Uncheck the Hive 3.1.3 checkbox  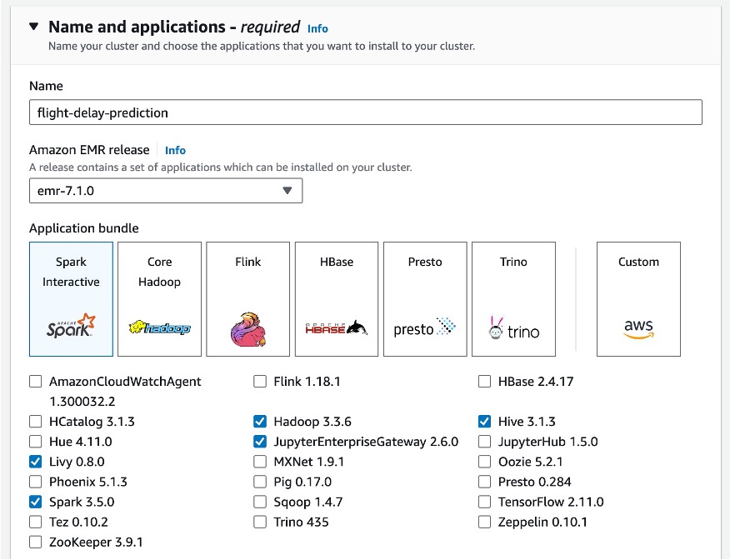[x=485, y=422]
